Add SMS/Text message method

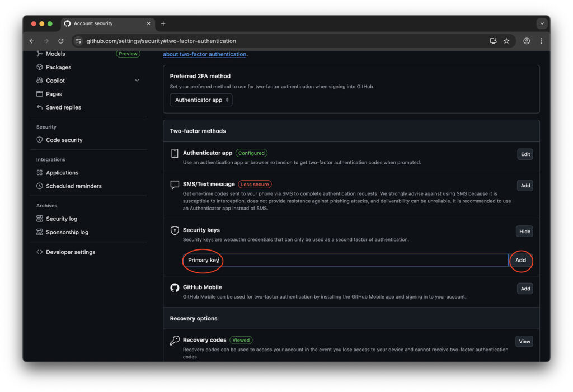pos(525,186)
